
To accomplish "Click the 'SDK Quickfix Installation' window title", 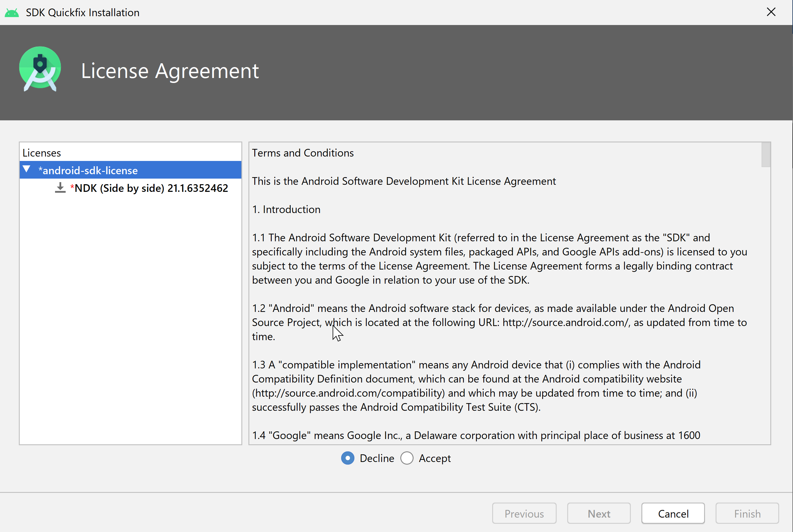I will pyautogui.click(x=82, y=13).
